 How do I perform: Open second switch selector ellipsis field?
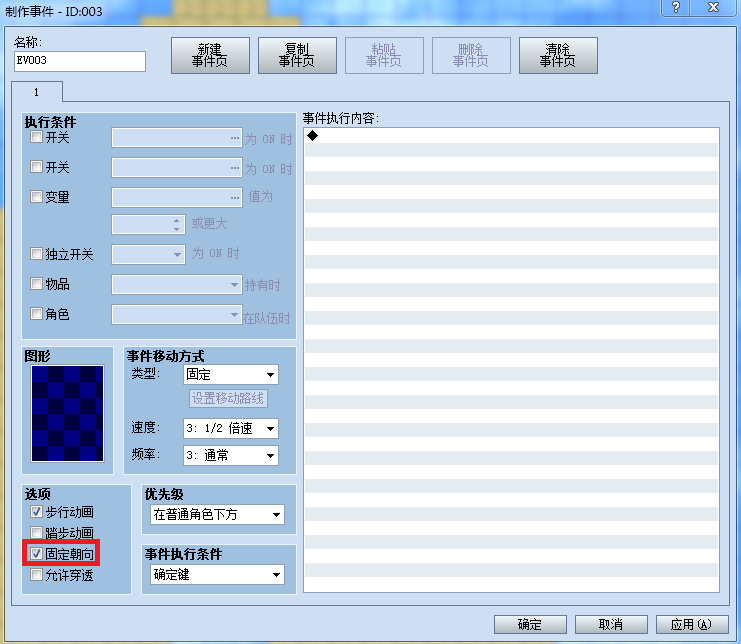click(x=177, y=167)
